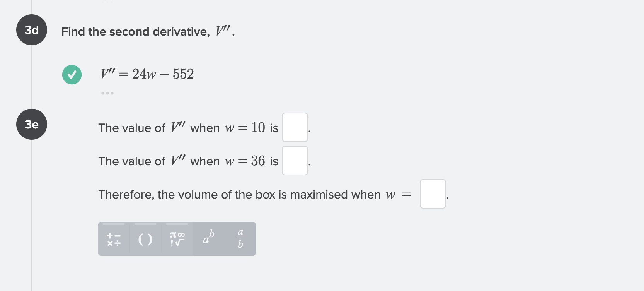
Task: Select the 3d step badge
Action: pyautogui.click(x=31, y=29)
